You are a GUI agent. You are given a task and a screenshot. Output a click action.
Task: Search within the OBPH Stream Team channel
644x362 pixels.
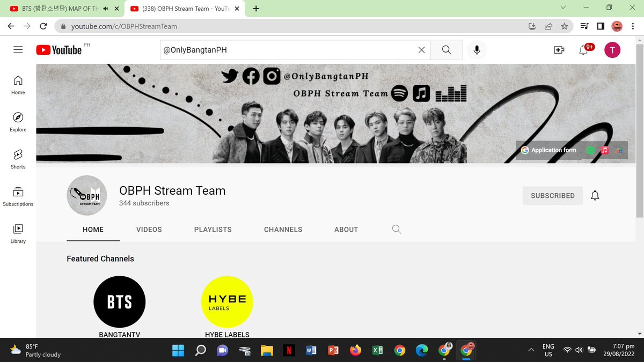click(x=397, y=230)
